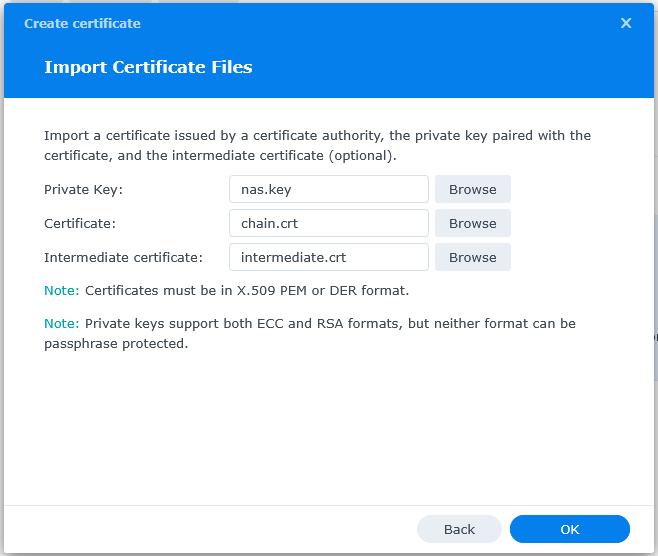
Task: Browse for a Private Key file
Action: click(x=472, y=189)
